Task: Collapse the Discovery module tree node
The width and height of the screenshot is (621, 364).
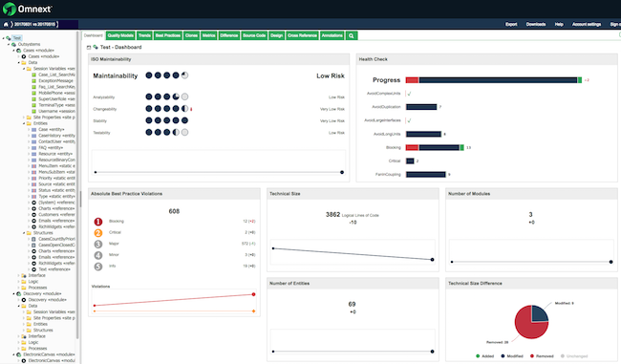Action: click(x=13, y=294)
